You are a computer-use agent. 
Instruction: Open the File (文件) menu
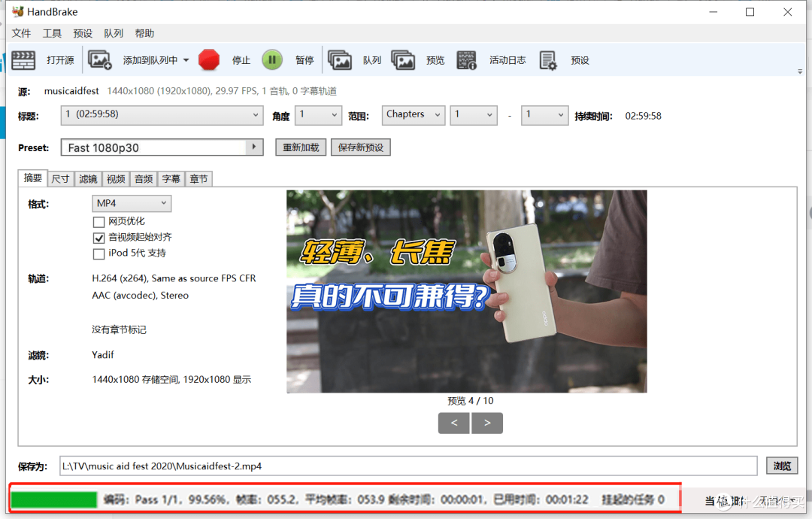pos(21,33)
